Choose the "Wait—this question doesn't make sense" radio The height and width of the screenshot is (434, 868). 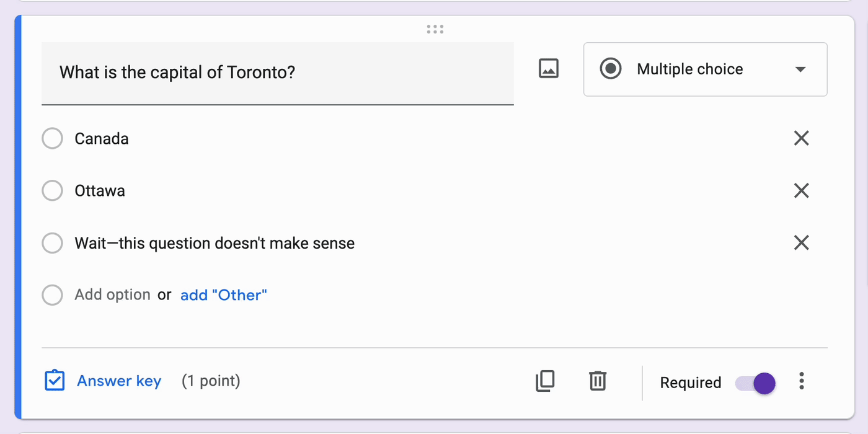point(52,243)
